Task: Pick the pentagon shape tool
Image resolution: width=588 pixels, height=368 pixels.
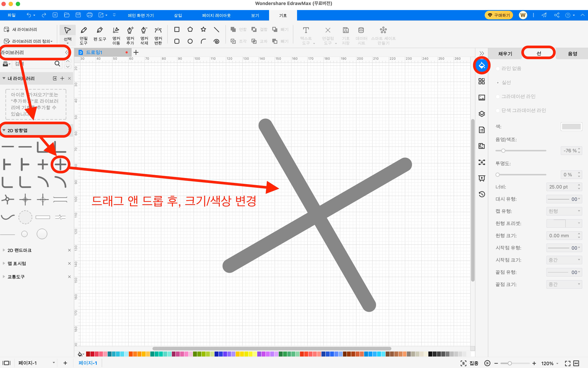Action: [190, 29]
